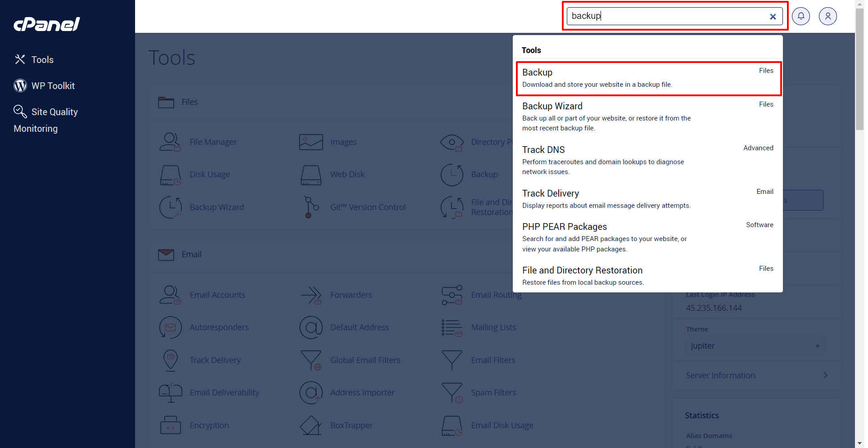
Task: Click the user account icon
Action: [828, 16]
